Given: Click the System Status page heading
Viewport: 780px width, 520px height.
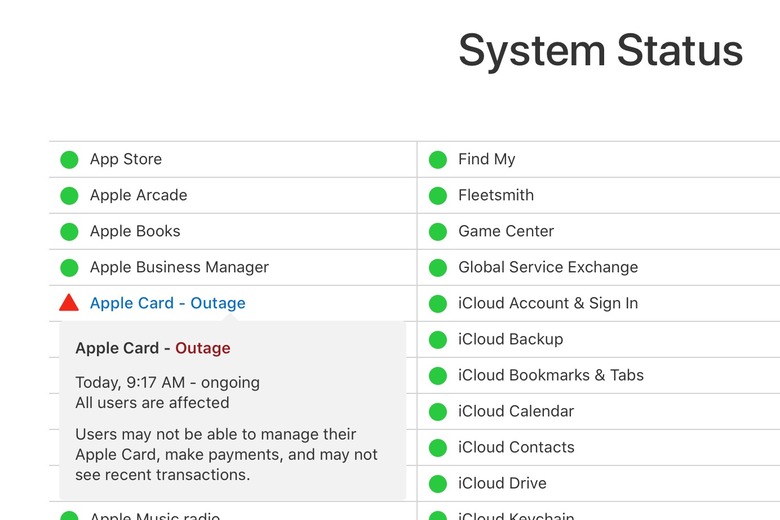Looking at the screenshot, I should click(600, 50).
